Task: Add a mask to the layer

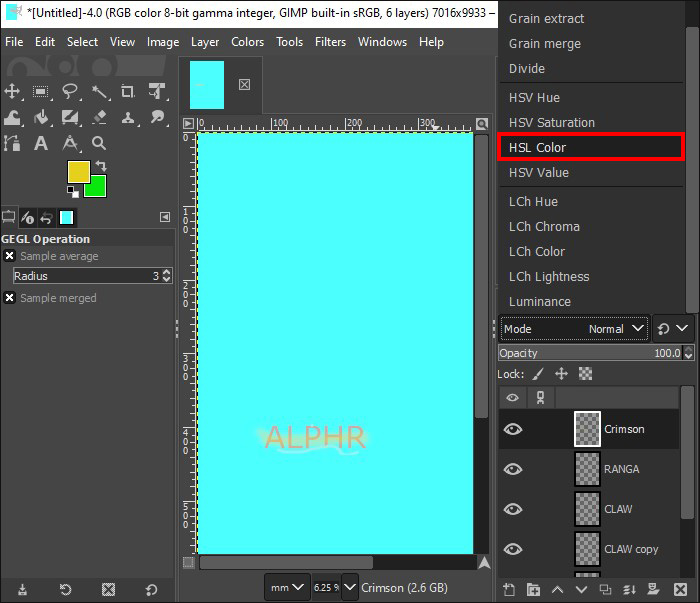Action: (654, 590)
